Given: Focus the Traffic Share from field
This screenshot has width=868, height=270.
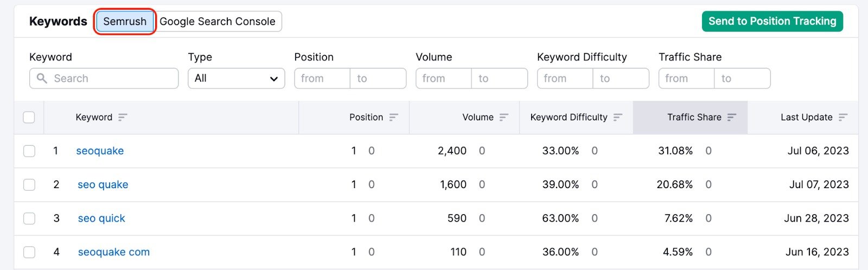Looking at the screenshot, I should coord(687,78).
